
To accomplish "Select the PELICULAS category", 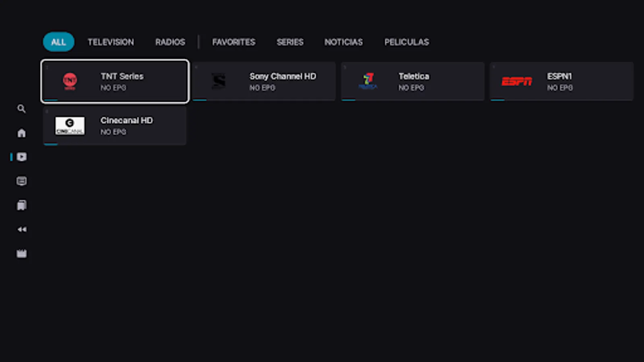I will click(406, 42).
